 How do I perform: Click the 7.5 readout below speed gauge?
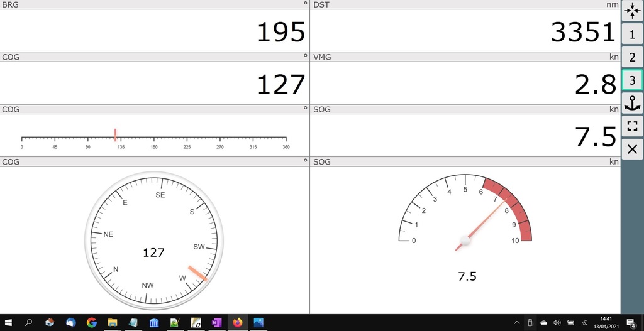[x=467, y=276]
